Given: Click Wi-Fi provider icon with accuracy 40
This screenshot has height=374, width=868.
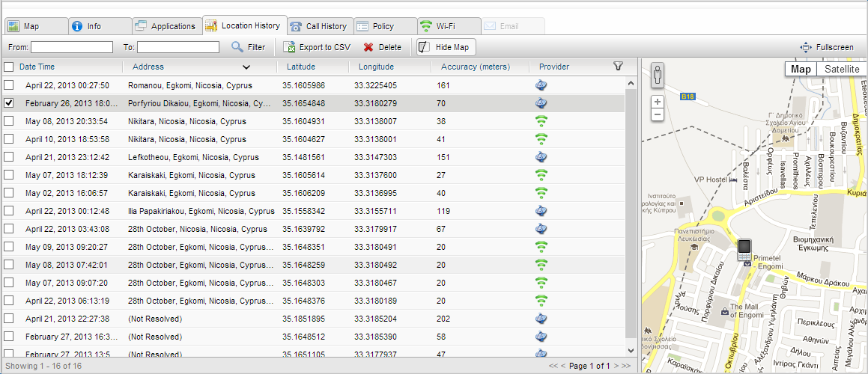Looking at the screenshot, I should [x=541, y=193].
